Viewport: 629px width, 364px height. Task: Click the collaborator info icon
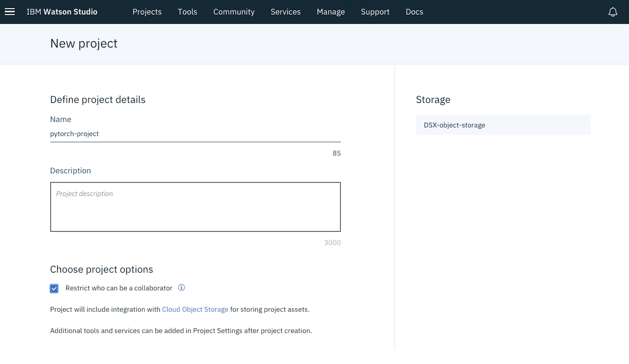(181, 288)
